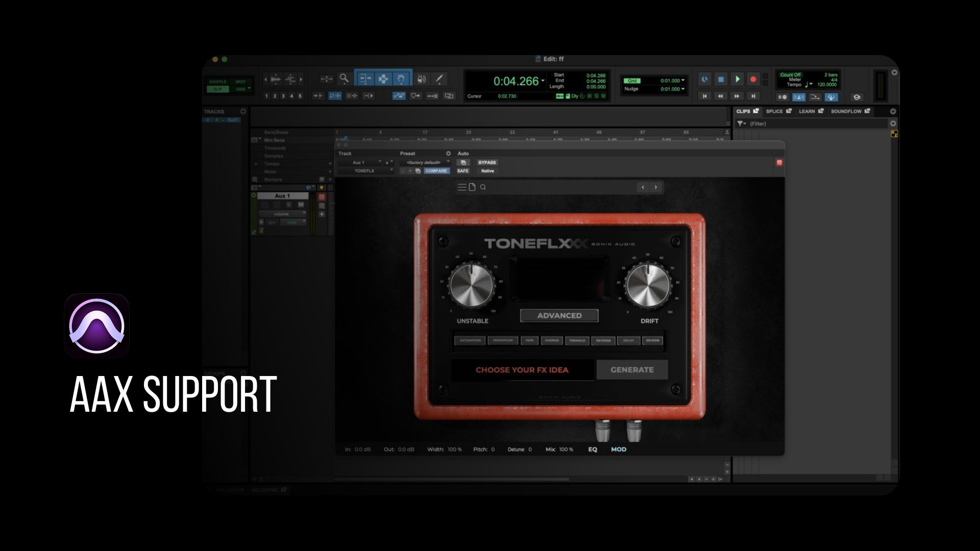Screen dimensions: 980x551
Task: Open the Grid value dropdown
Action: [x=683, y=81]
